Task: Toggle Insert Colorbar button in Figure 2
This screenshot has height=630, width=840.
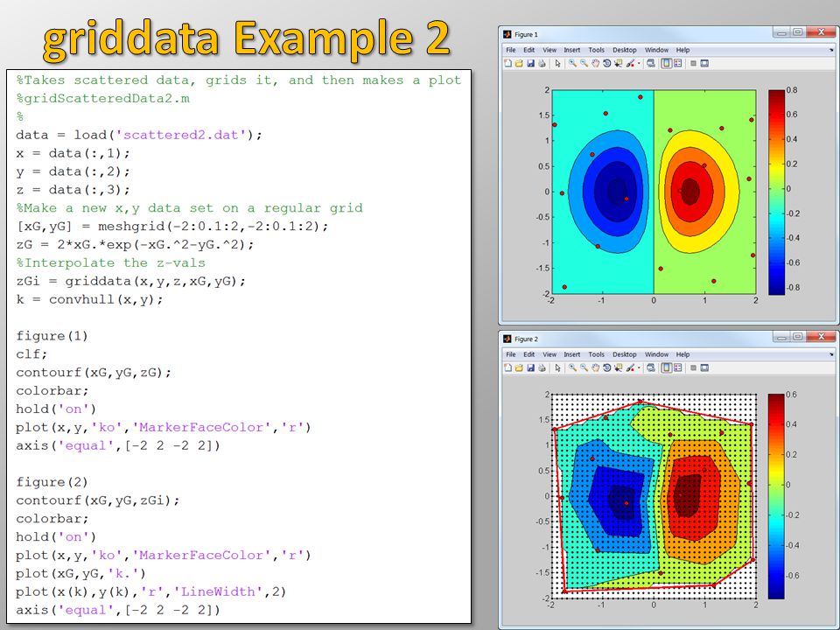Action: click(667, 368)
